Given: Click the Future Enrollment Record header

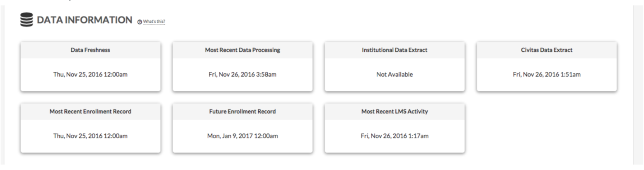Looking at the screenshot, I should click(242, 112).
